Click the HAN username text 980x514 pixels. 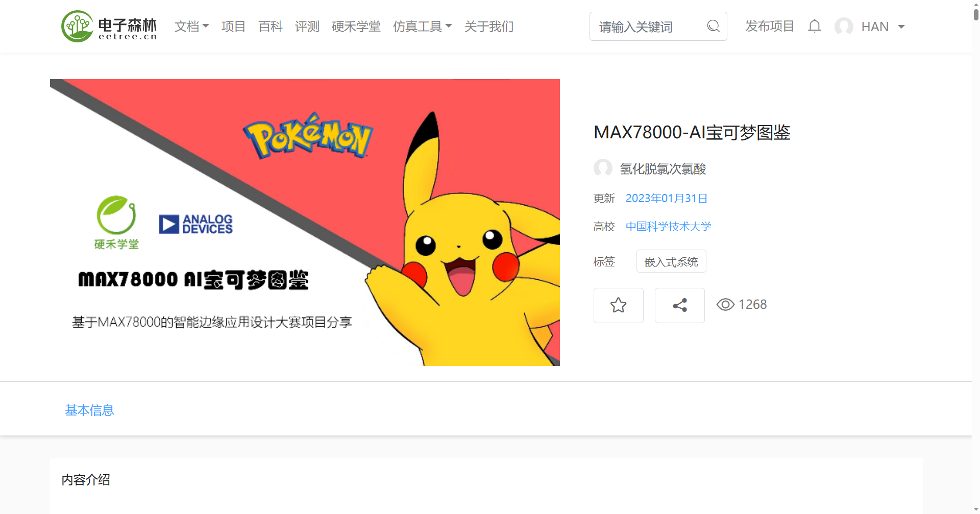point(875,27)
